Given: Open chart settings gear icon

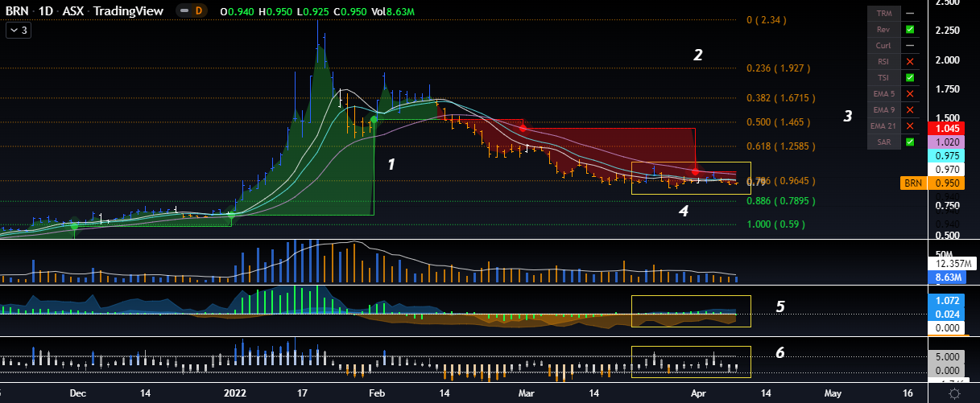Looking at the screenshot, I should pyautogui.click(x=954, y=393).
